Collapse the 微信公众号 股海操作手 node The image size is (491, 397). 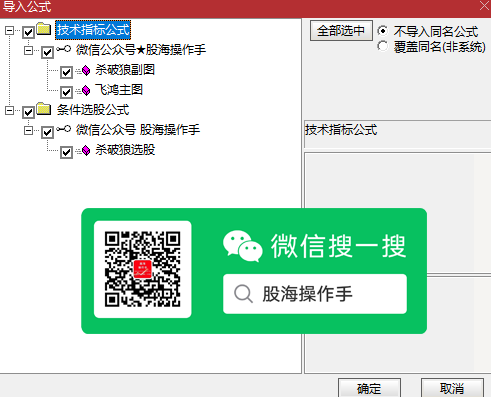28,130
